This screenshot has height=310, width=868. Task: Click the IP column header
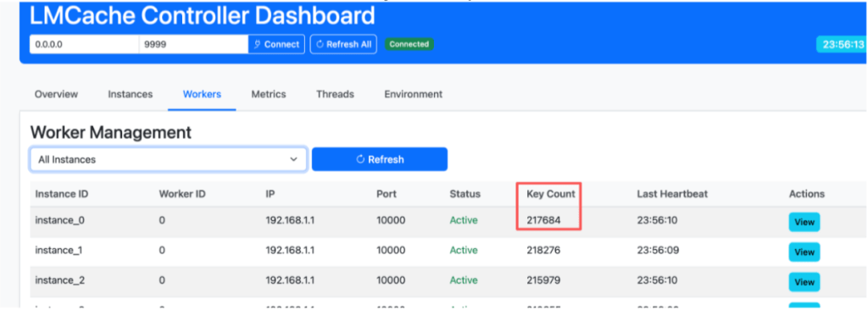pyautogui.click(x=270, y=194)
